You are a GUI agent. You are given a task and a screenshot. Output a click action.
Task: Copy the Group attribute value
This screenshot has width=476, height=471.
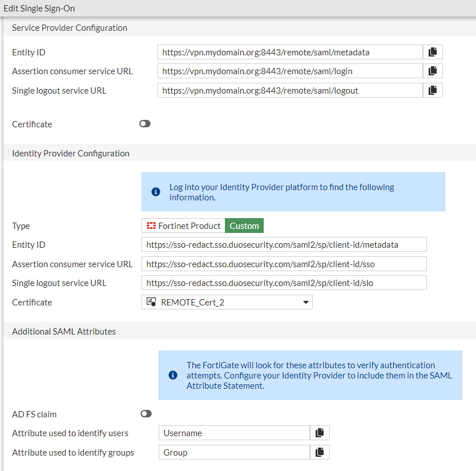[320, 452]
